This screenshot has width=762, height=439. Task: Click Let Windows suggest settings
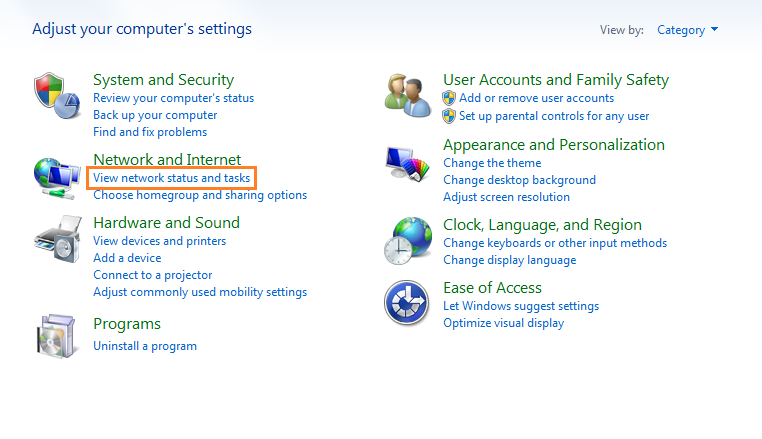(x=520, y=306)
